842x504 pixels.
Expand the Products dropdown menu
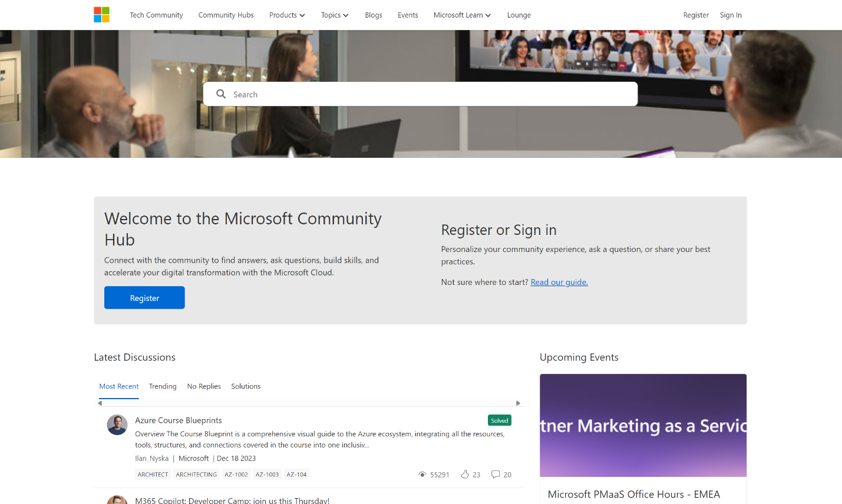(287, 15)
